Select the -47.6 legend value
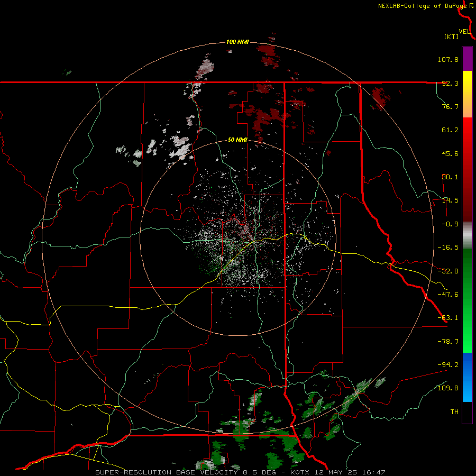 [x=448, y=295]
